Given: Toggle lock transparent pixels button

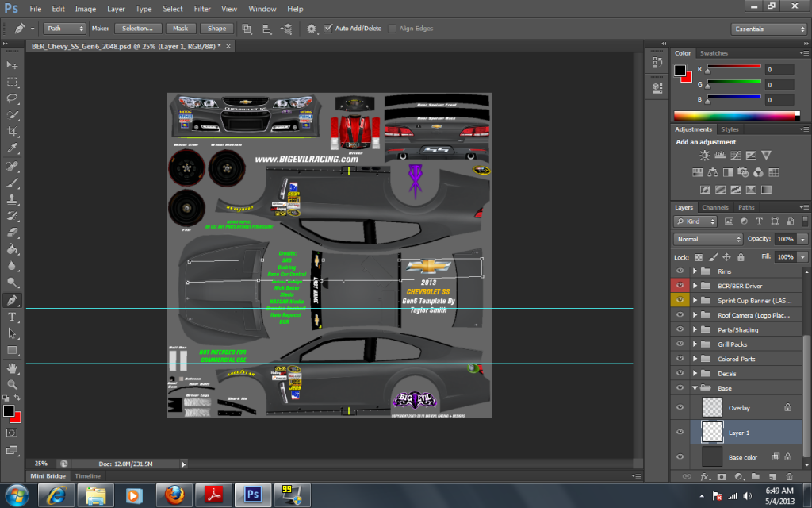Looking at the screenshot, I should tap(698, 257).
